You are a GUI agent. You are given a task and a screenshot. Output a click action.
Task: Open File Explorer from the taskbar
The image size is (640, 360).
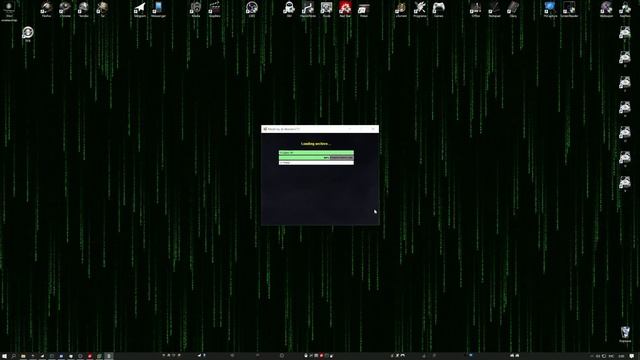[x=23, y=356]
